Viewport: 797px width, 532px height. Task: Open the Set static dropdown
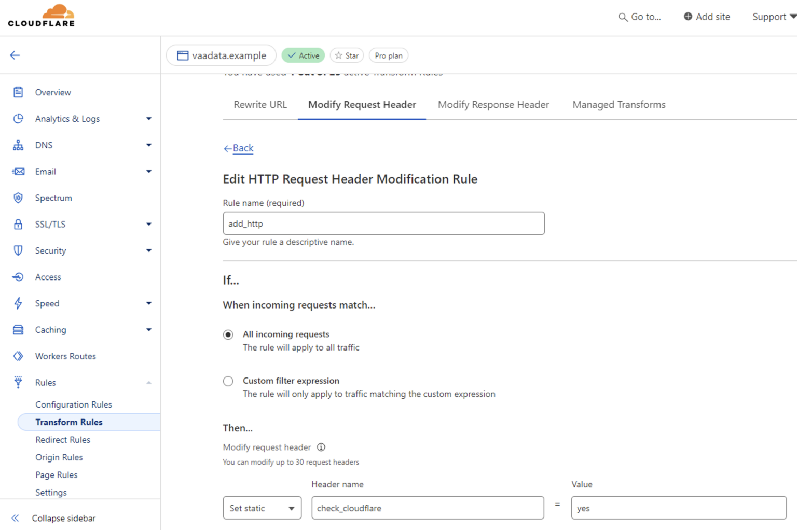point(262,508)
